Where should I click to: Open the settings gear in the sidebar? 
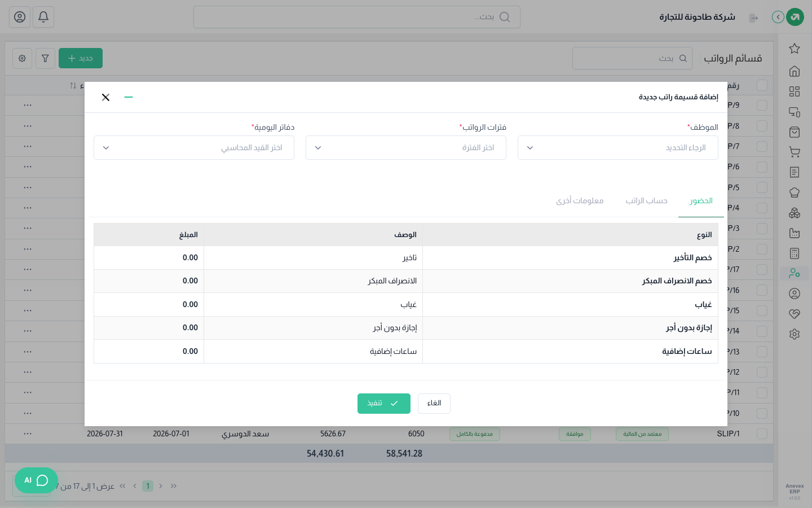click(795, 334)
